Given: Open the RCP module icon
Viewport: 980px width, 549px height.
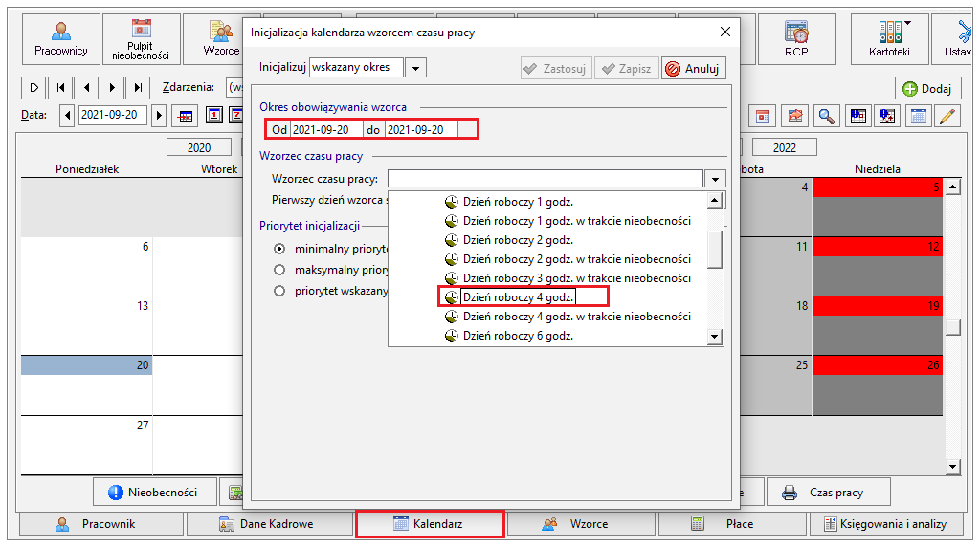Looking at the screenshot, I should tap(797, 39).
